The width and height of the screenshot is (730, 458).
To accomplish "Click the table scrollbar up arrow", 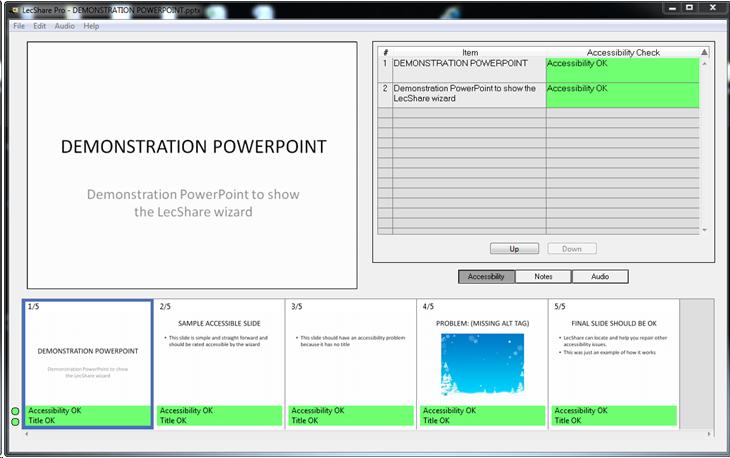I will 704,63.
